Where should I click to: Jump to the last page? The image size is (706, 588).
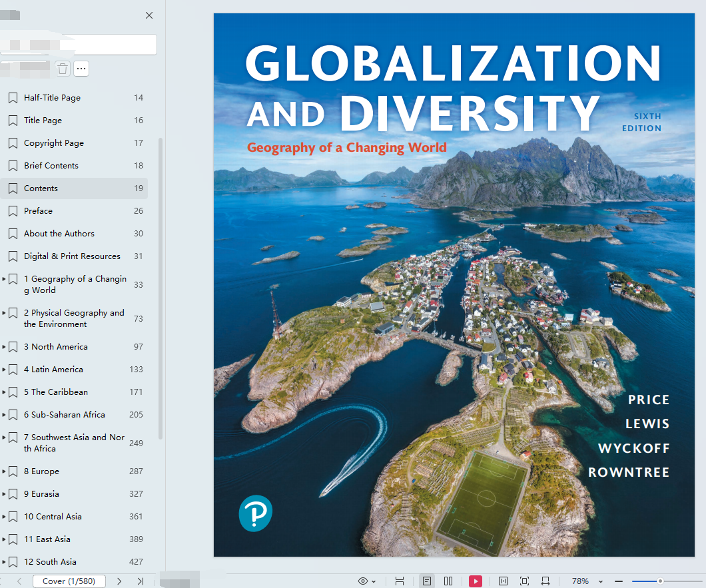tap(141, 581)
